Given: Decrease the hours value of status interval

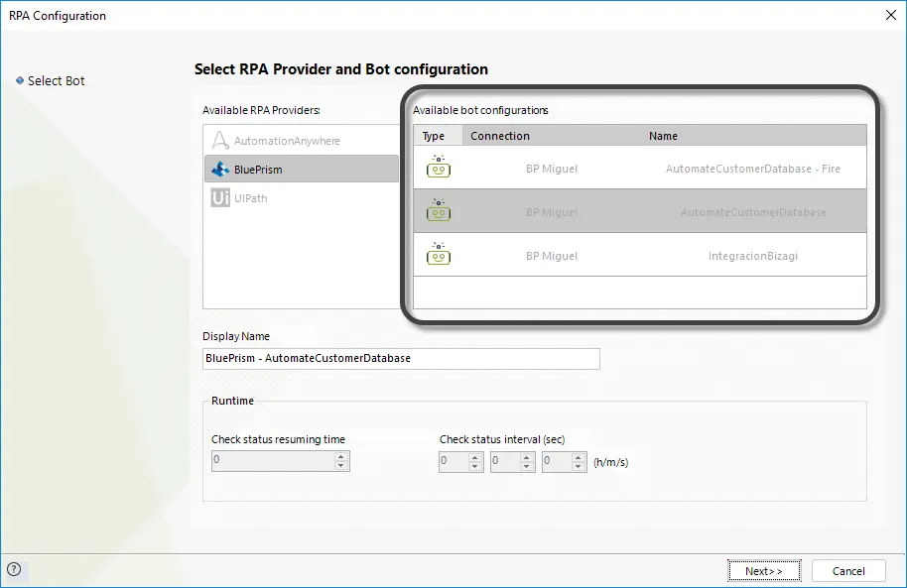Looking at the screenshot, I should (475, 466).
